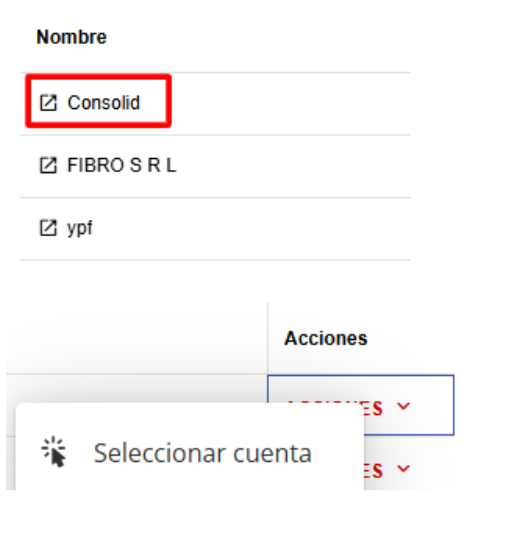The image size is (508, 535).
Task: Select the FIBRO S R L table row blank area
Action: pos(293,167)
